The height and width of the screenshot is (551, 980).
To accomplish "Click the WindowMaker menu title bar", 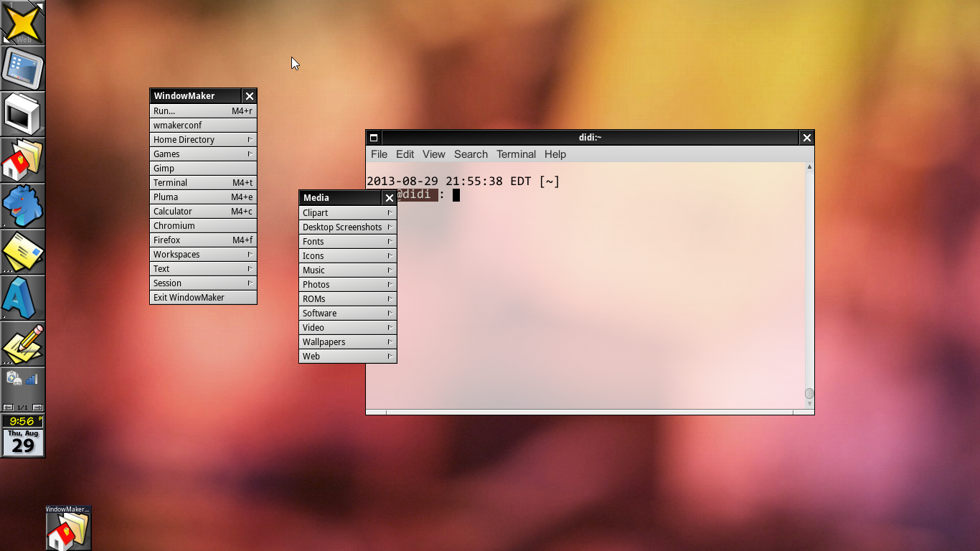I will point(196,96).
